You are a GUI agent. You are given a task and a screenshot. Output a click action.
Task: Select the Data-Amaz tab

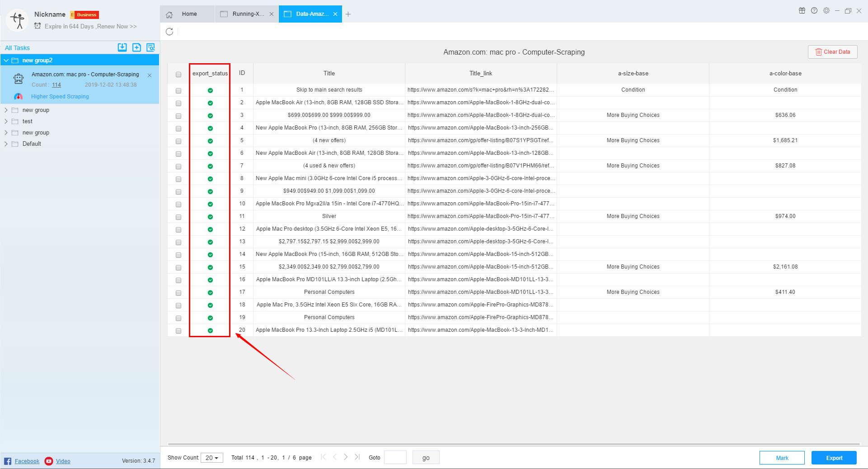[310, 14]
